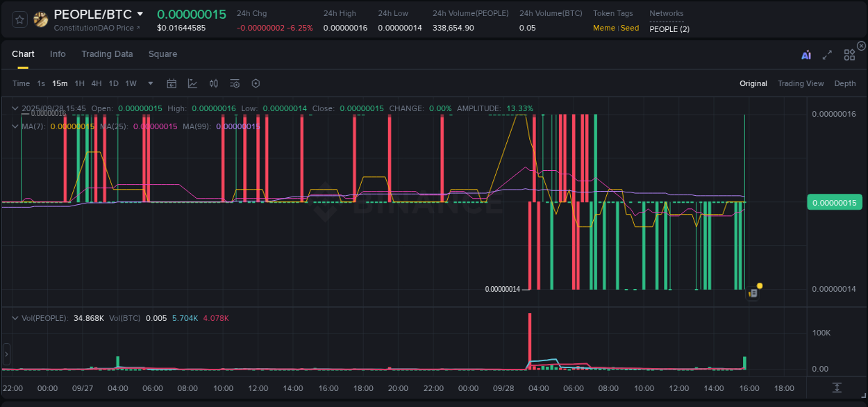Open the AI analysis assistant
868x407 pixels.
[806, 54]
